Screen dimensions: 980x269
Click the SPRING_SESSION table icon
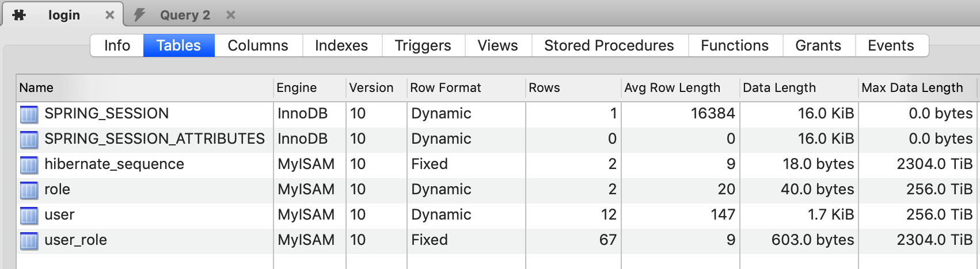tap(29, 114)
